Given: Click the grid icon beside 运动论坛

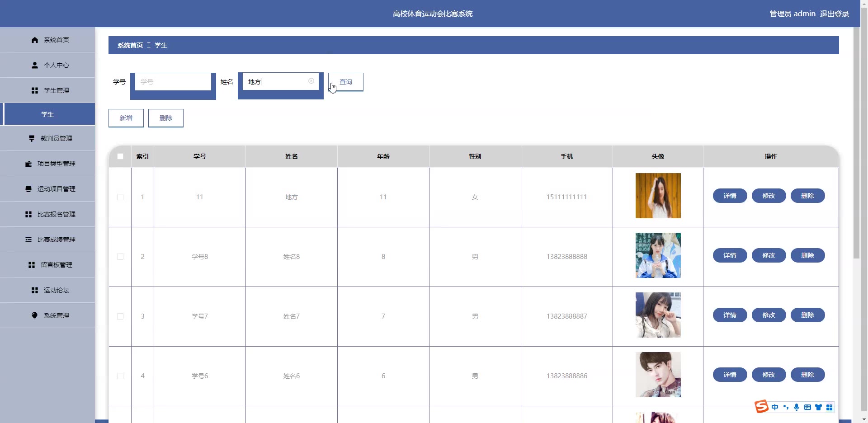Looking at the screenshot, I should pyautogui.click(x=35, y=290).
